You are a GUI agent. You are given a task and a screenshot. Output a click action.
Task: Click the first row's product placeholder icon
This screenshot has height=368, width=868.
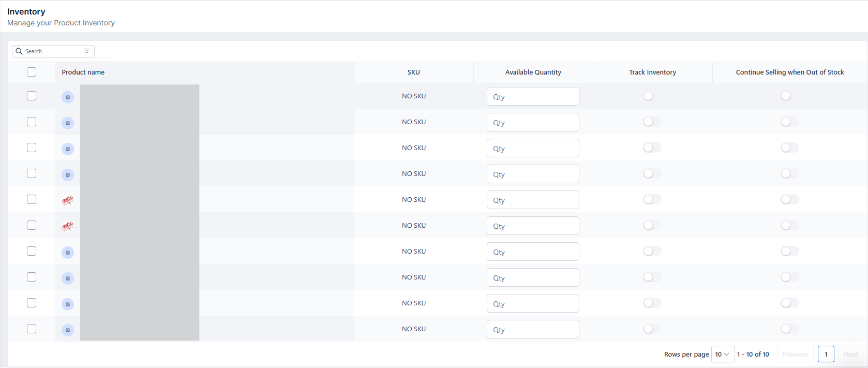68,97
